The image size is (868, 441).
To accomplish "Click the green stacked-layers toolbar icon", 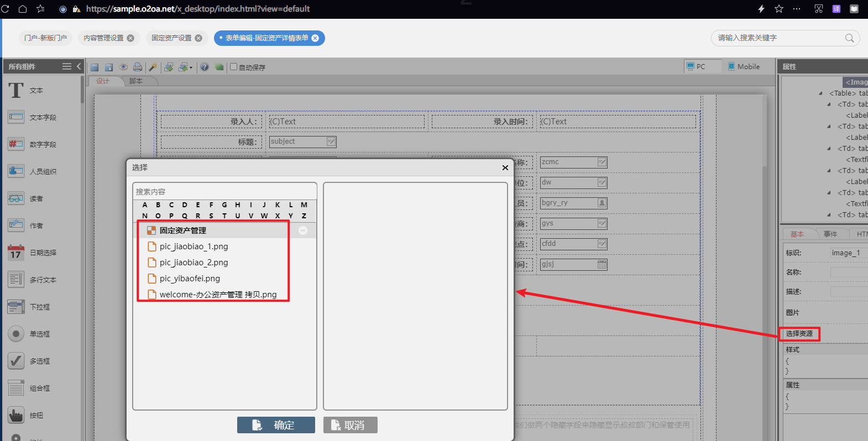I will click(x=219, y=67).
